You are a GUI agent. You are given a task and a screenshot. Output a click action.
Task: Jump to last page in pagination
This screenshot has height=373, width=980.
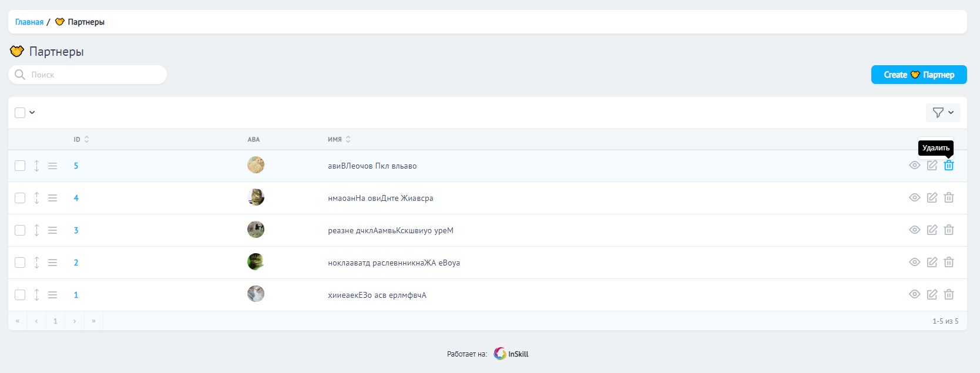93,321
